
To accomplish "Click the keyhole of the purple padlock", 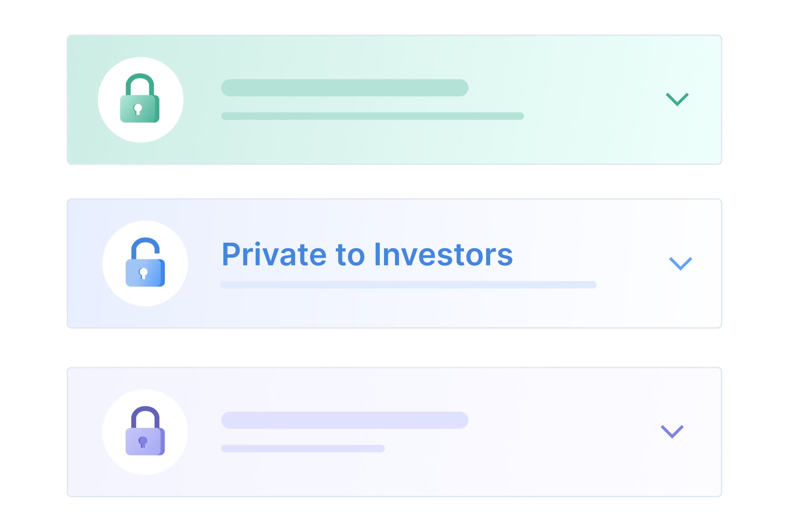I will 143,442.
